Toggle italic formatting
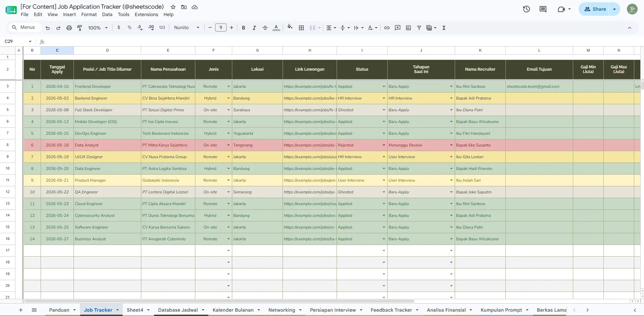The width and height of the screenshot is (644, 316). pos(254,28)
